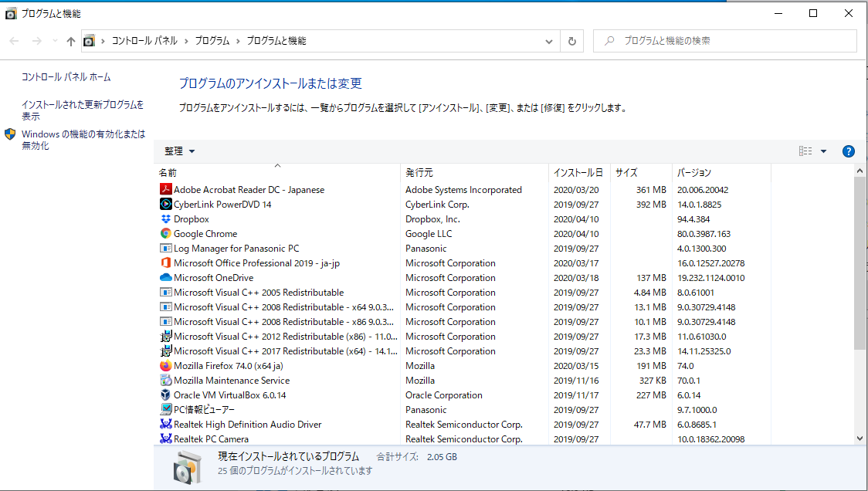Click the refresh button in address bar
Viewport: 868px width, 491px height.
[x=571, y=41]
